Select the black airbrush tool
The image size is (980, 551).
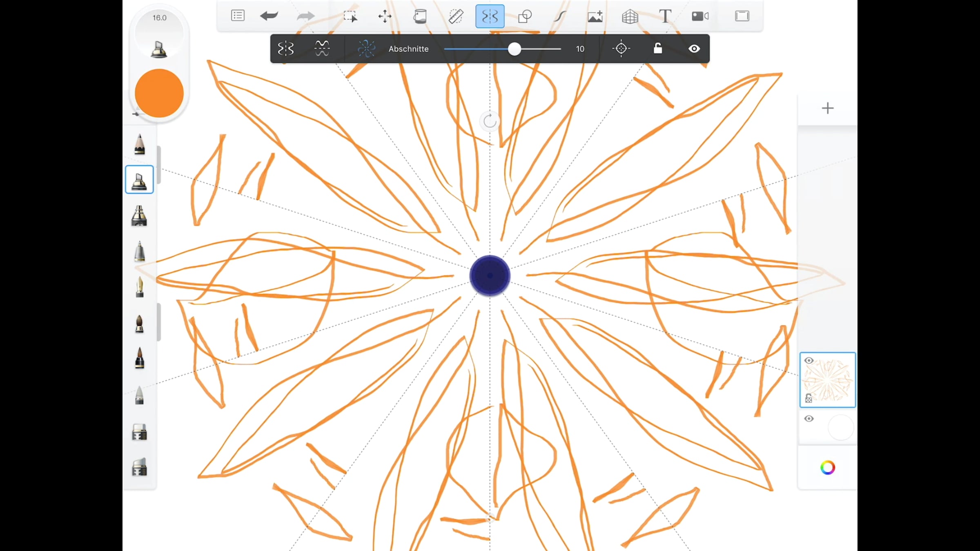tap(139, 216)
